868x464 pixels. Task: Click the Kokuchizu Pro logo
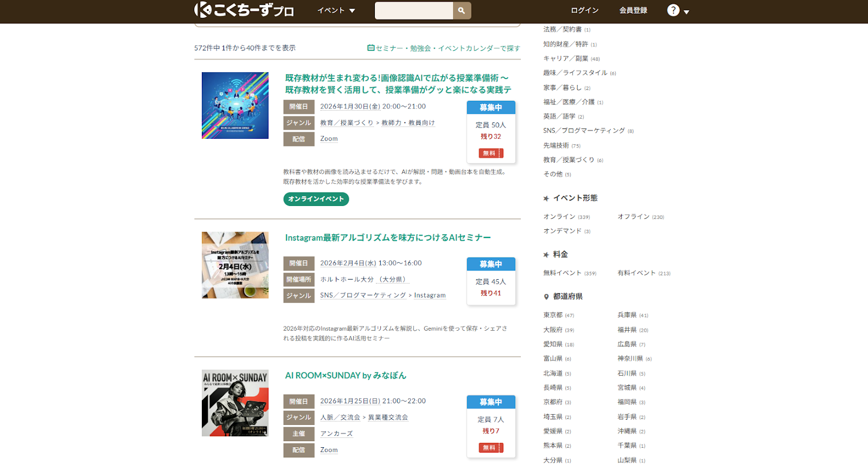244,10
